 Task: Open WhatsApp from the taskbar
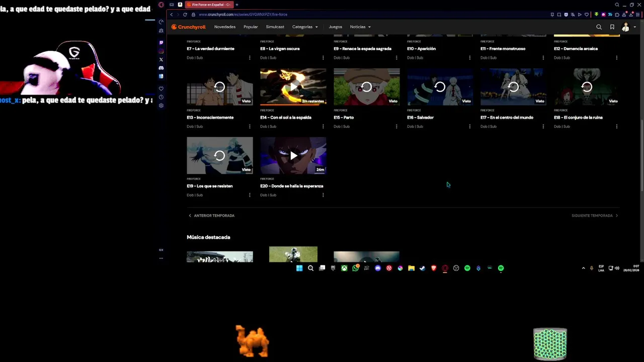(x=356, y=268)
